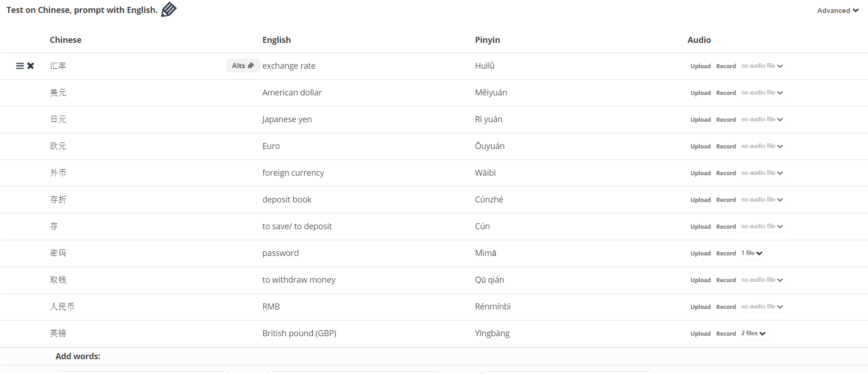This screenshot has width=868, height=374.
Task: Click the reorder handle icon on 汇率 row
Action: [20, 66]
